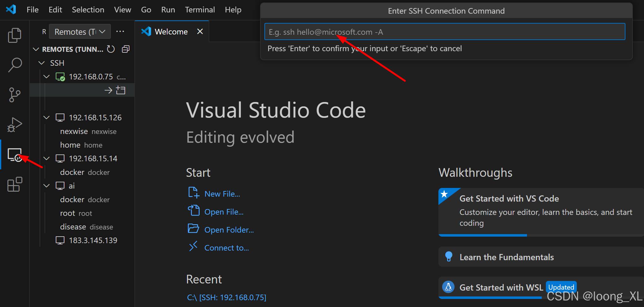Switch to the Welcome tab

tap(171, 31)
